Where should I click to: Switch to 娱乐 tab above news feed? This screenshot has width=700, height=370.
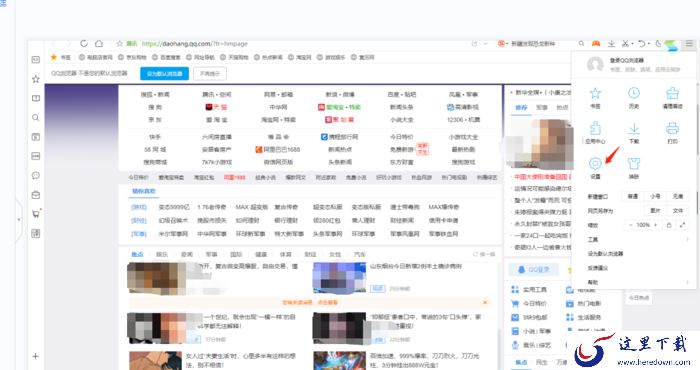162,254
